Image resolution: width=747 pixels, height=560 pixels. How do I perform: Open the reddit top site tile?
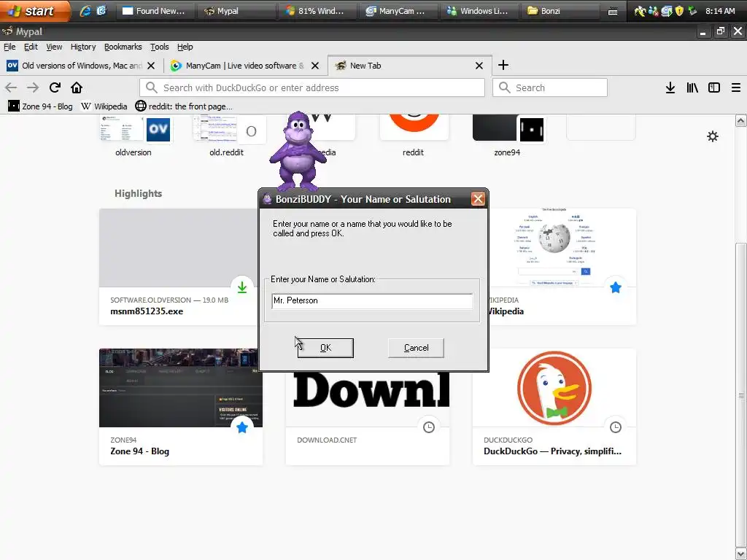(414, 136)
